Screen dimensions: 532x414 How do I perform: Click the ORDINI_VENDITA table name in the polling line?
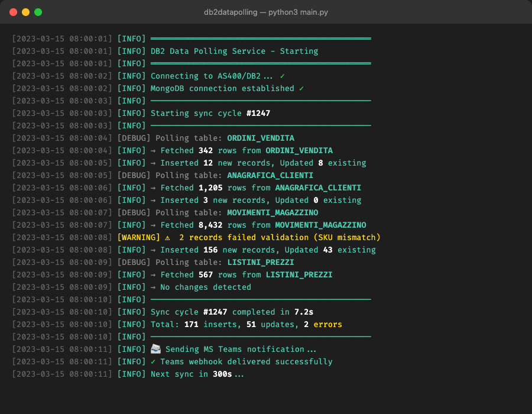pyautogui.click(x=260, y=138)
